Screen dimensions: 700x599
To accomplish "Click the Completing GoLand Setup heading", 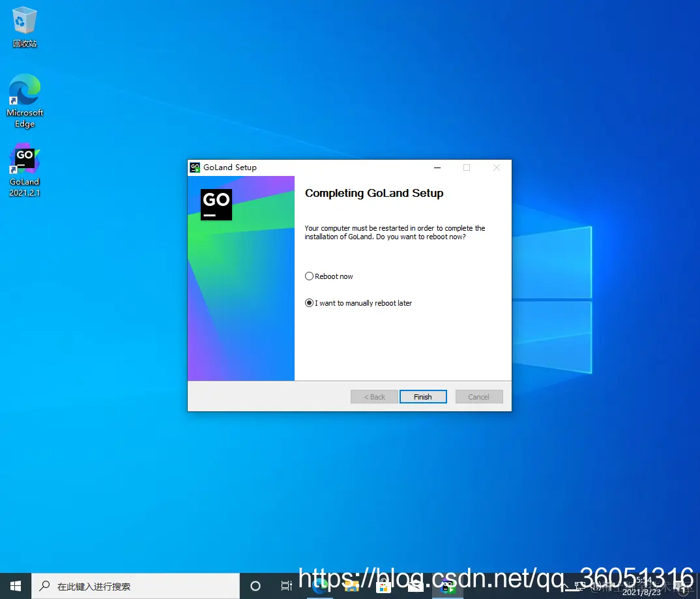I will point(374,193).
